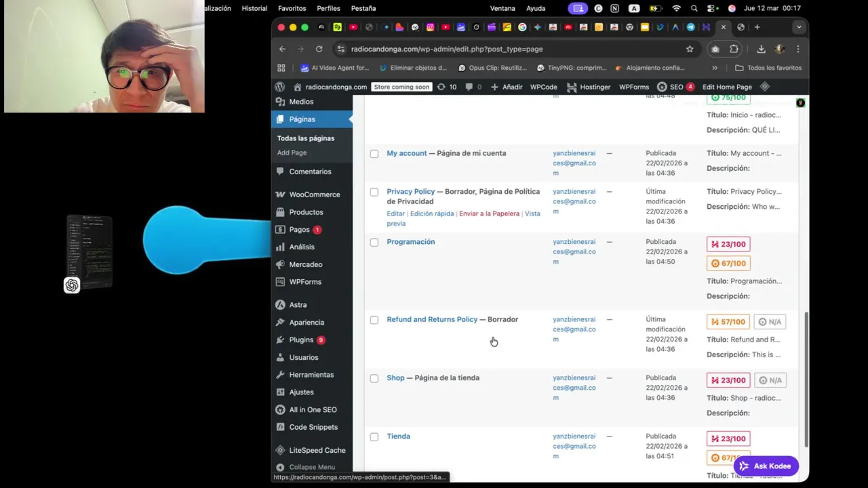
Task: Open the Análisis sidebar menu
Action: pos(302,247)
